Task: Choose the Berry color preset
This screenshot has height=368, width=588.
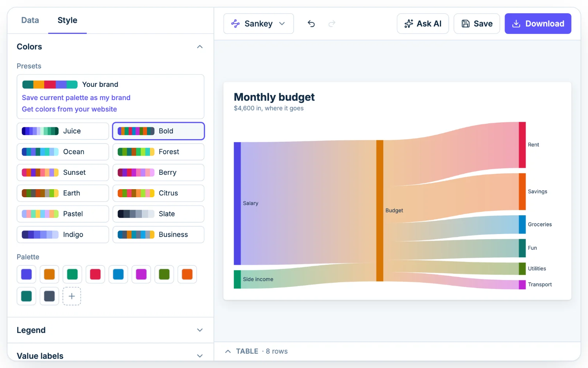Action: coord(158,172)
